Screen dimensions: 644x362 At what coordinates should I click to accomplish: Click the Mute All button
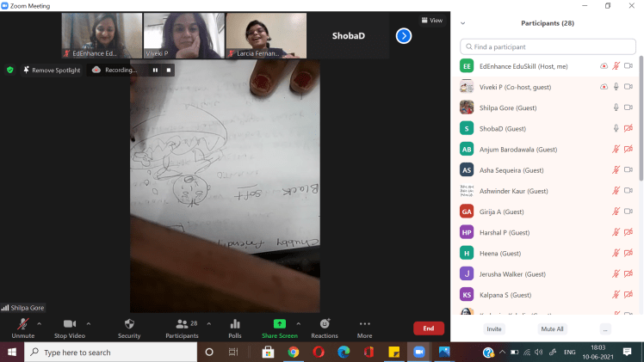[x=552, y=328]
